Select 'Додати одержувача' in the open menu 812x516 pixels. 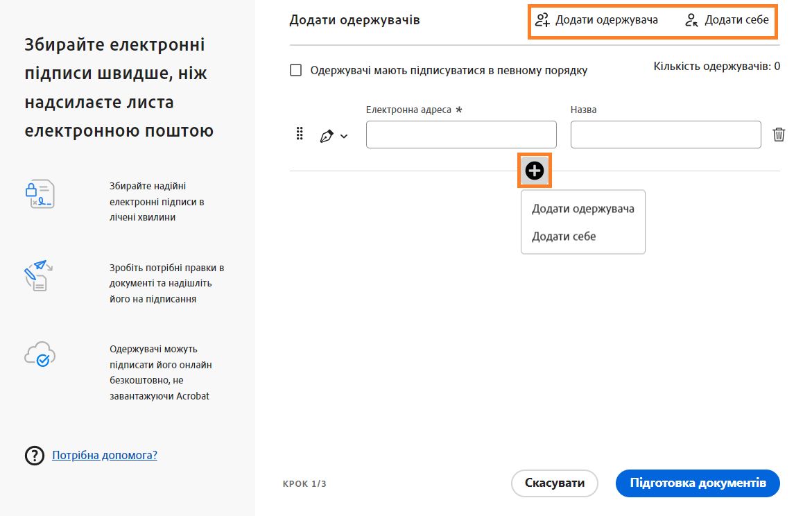(581, 208)
